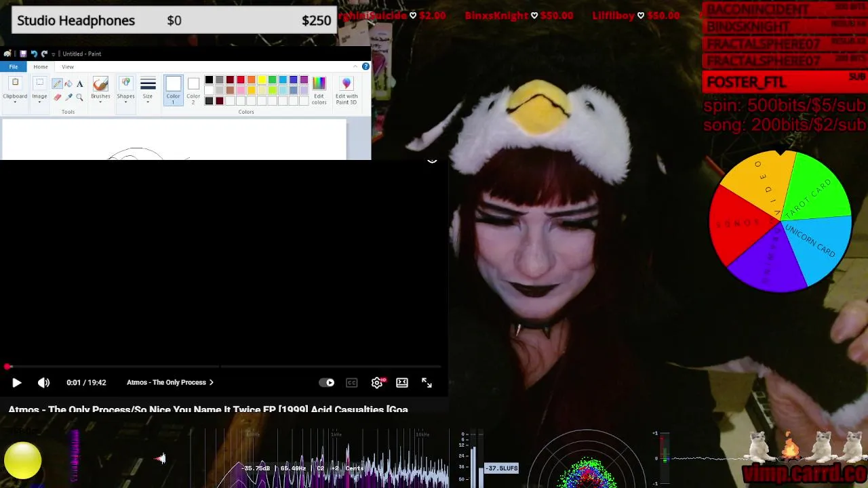Viewport: 868px width, 488px height.
Task: Toggle YouTube autoplay switch
Action: click(x=326, y=382)
